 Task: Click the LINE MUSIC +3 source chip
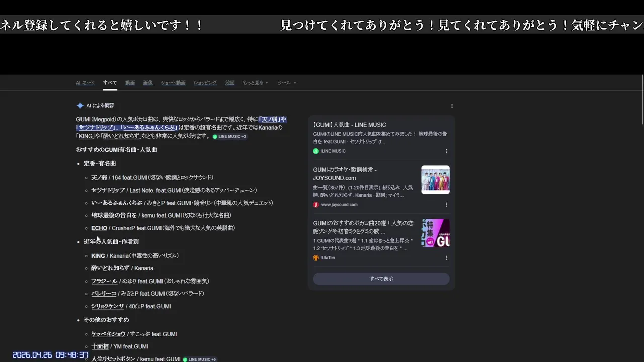(229, 136)
